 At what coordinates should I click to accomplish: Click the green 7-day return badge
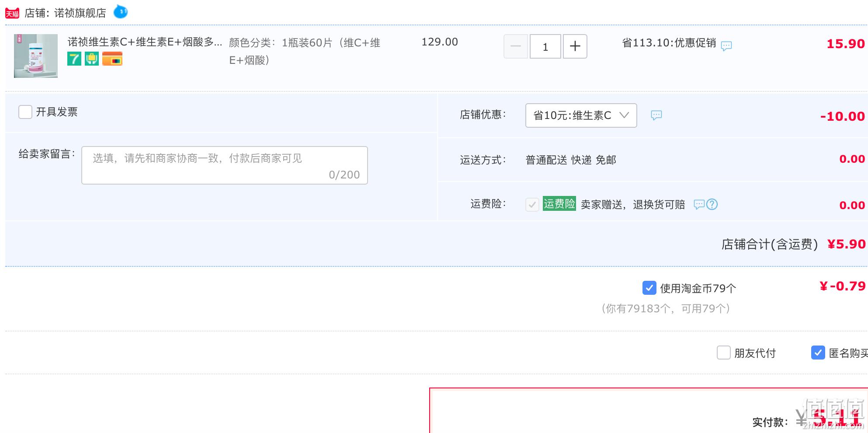(74, 59)
